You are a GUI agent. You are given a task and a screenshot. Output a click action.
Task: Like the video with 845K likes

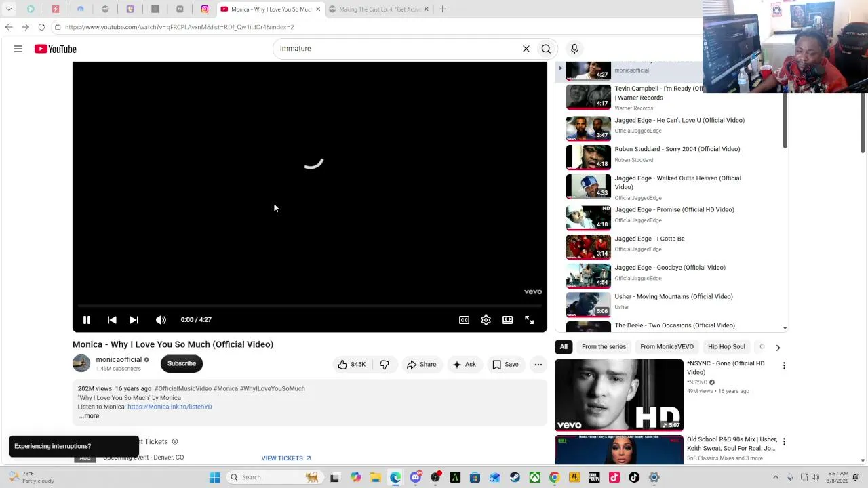point(351,365)
